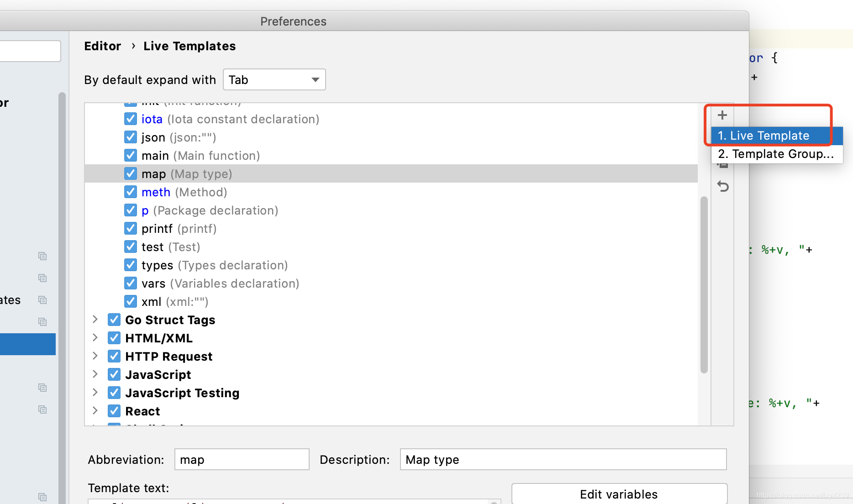The height and width of the screenshot is (504, 853).
Task: Expand the HTTP Request group
Action: tap(95, 356)
